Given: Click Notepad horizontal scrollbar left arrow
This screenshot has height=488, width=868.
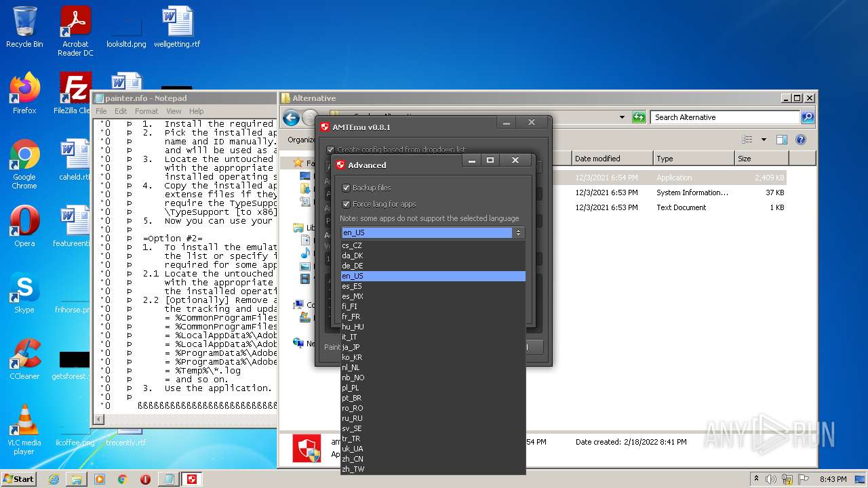Looking at the screenshot, I should pyautogui.click(x=99, y=420).
